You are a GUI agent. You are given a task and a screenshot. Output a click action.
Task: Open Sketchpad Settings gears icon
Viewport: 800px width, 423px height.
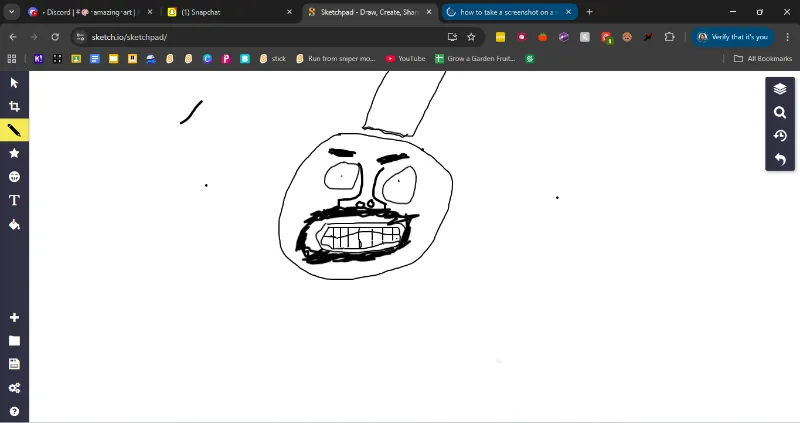[x=14, y=388]
